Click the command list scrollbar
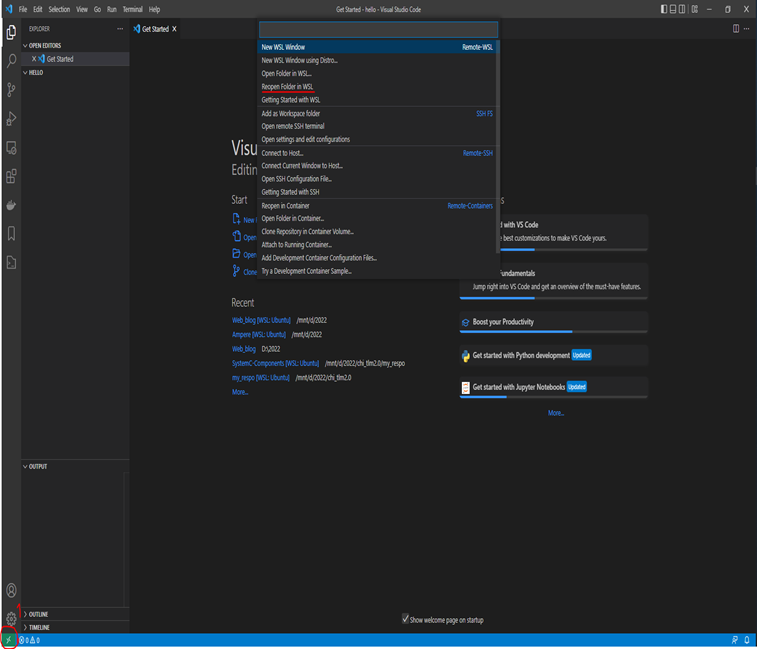This screenshot has width=757, height=649. coord(498,147)
